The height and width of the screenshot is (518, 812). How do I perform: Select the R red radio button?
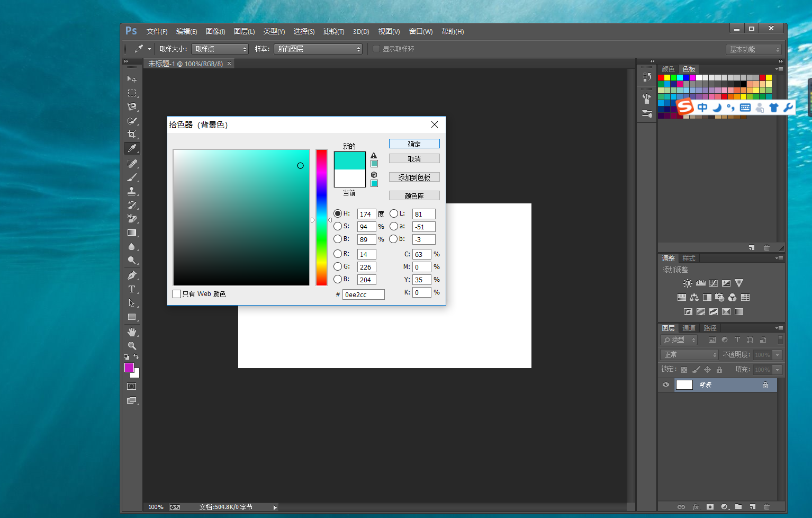338,254
